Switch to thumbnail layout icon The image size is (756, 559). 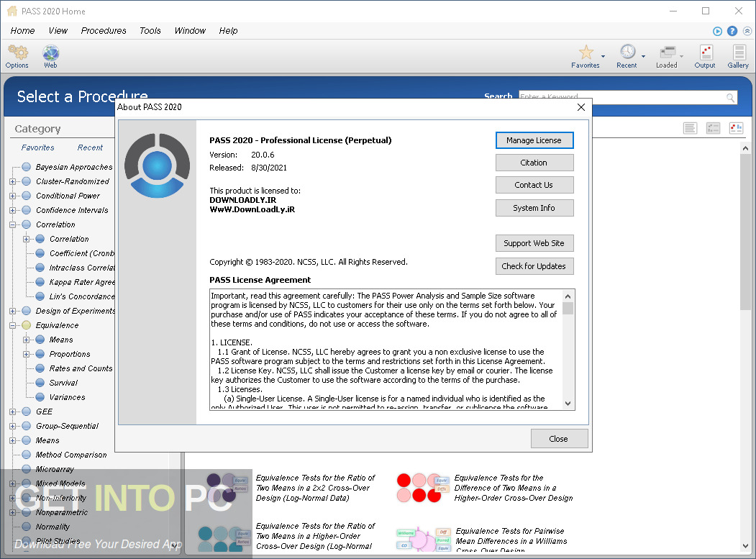(x=736, y=128)
